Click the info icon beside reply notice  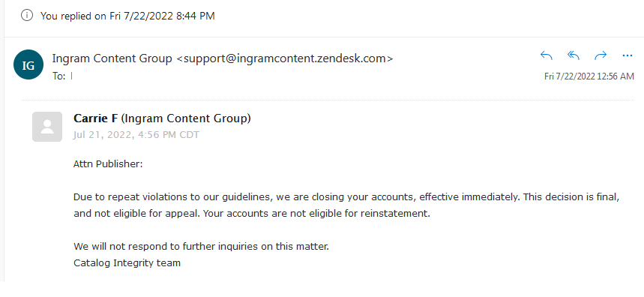pos(27,16)
